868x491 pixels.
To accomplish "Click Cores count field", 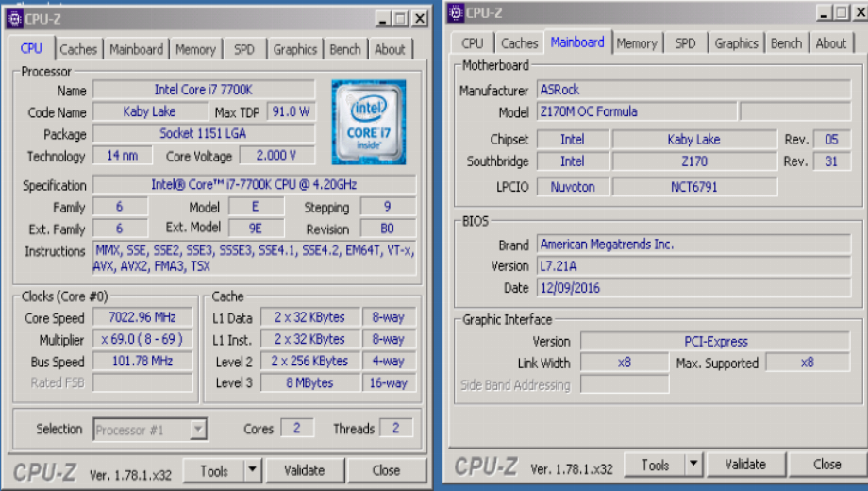I will [x=297, y=429].
